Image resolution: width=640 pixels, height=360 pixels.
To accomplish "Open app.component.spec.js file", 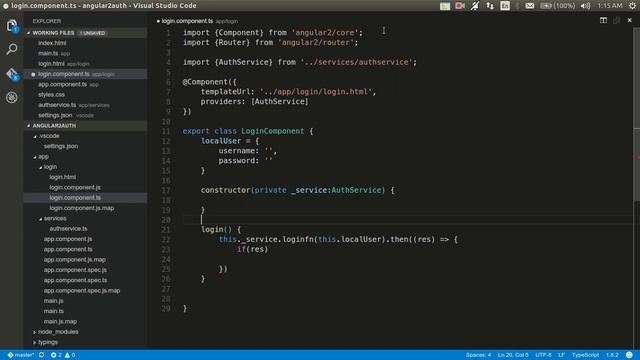I will click(x=75, y=270).
